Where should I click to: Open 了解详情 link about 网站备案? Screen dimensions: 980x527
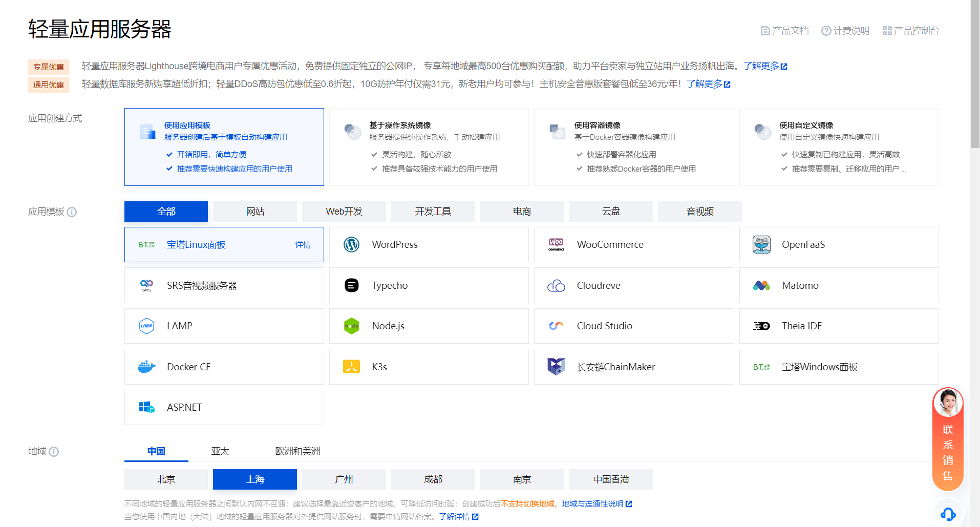coord(459,517)
